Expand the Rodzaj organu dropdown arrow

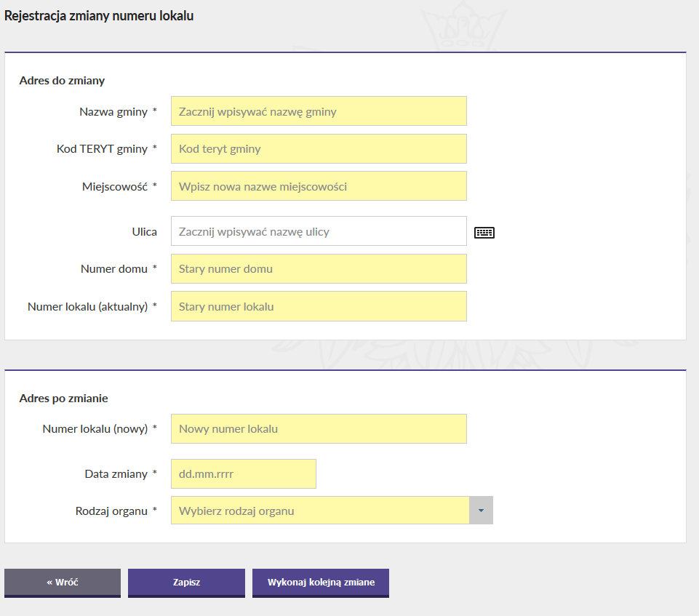481,511
